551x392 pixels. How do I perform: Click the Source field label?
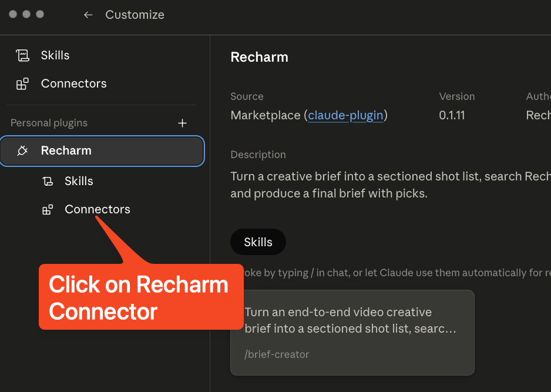click(247, 96)
